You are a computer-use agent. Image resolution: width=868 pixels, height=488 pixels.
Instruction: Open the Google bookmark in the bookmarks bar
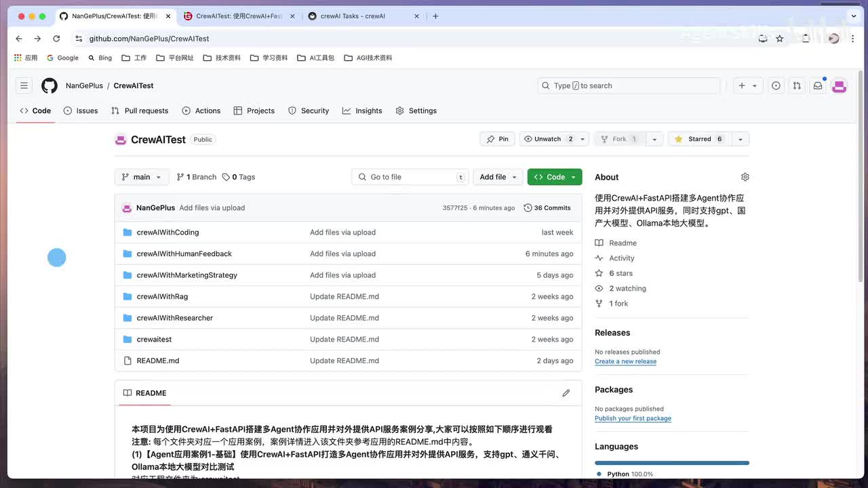point(62,58)
